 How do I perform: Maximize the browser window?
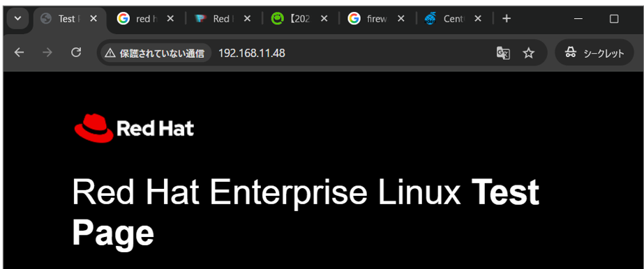(x=614, y=19)
